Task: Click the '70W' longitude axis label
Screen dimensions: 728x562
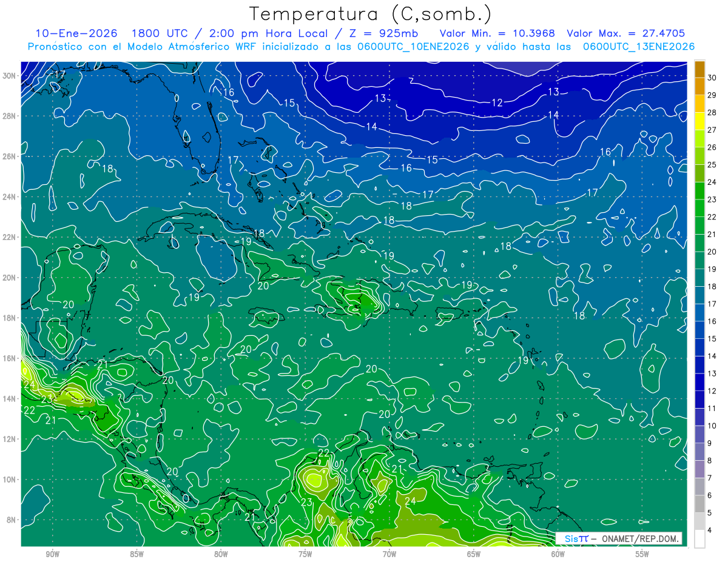Action: (389, 554)
